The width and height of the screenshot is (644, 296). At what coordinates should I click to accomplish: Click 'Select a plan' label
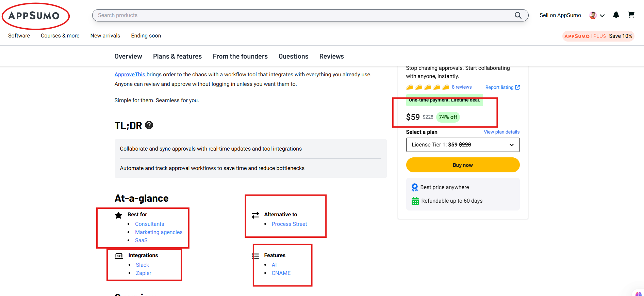[x=422, y=132]
